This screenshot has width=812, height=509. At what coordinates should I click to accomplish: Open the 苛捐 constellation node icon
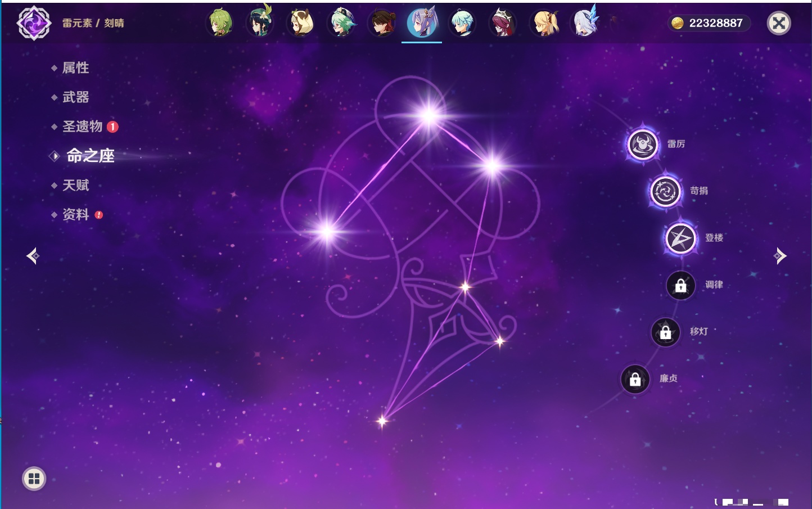[x=666, y=191]
